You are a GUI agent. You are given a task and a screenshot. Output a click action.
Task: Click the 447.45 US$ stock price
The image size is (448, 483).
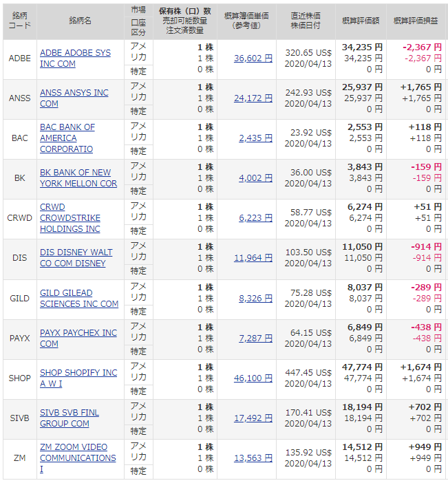[308, 373]
